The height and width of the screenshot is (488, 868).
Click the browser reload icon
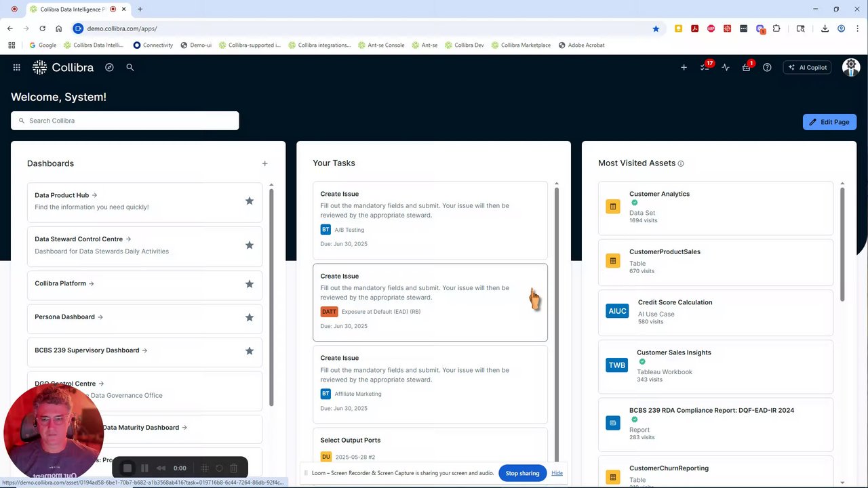coord(42,28)
